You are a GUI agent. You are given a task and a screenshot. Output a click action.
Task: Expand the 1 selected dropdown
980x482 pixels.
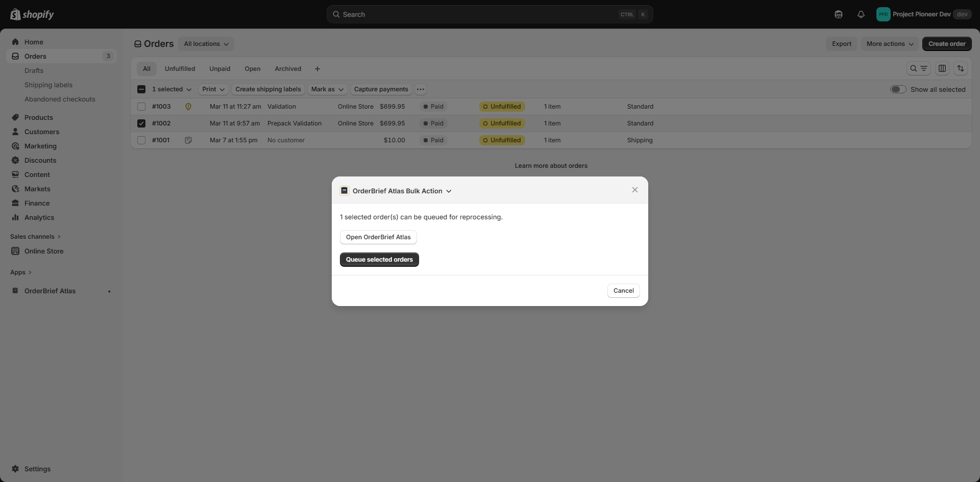tap(171, 89)
